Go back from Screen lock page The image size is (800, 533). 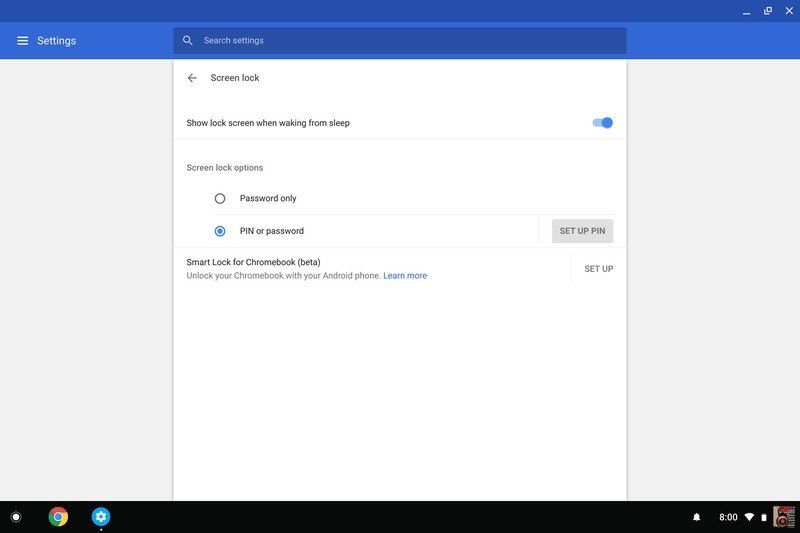pyautogui.click(x=192, y=78)
